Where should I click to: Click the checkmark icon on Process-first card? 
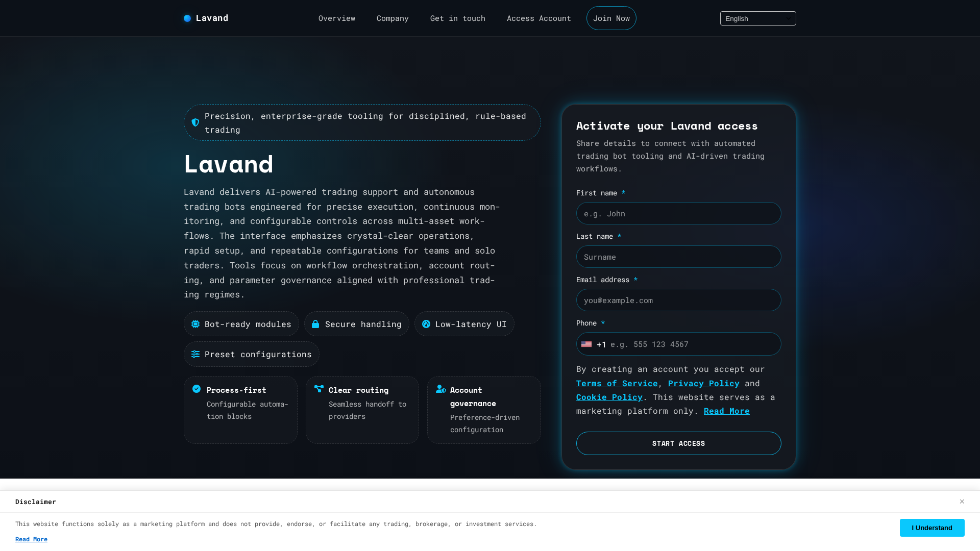coord(197,389)
